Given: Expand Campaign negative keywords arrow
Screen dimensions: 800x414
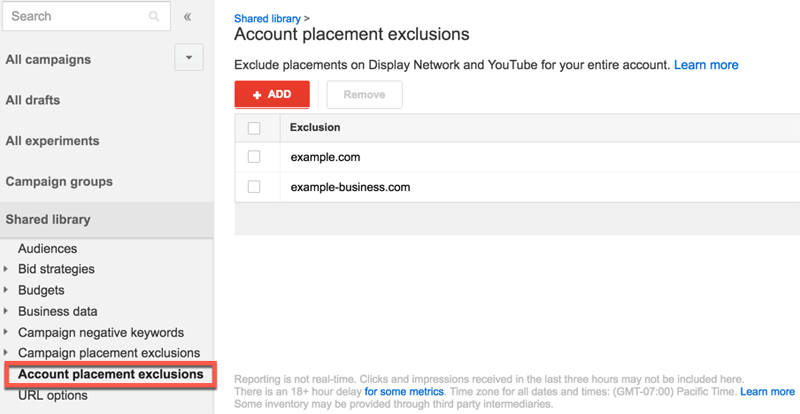Looking at the screenshot, I should click(8, 332).
